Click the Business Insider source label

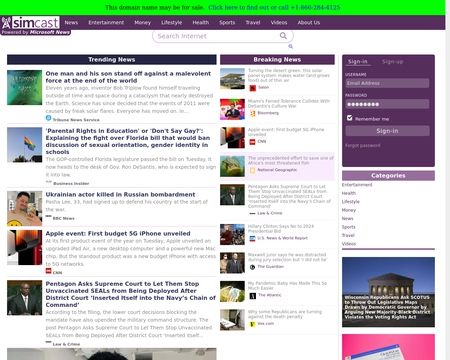[x=71, y=183]
